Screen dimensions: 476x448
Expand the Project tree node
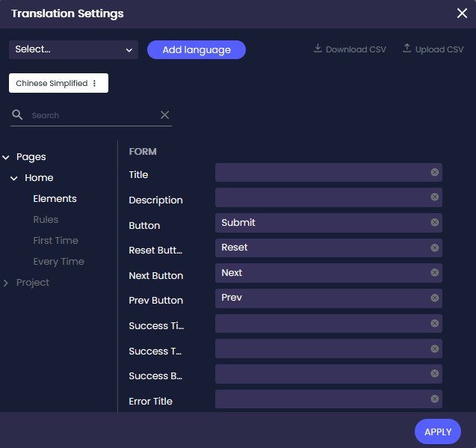6,283
